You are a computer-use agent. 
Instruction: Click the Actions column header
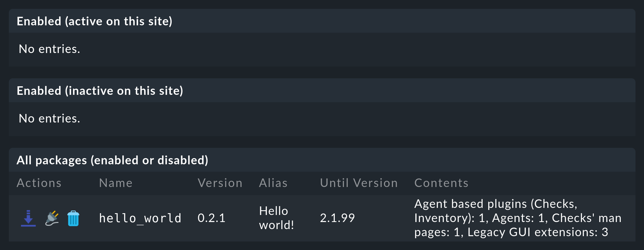coord(39,183)
